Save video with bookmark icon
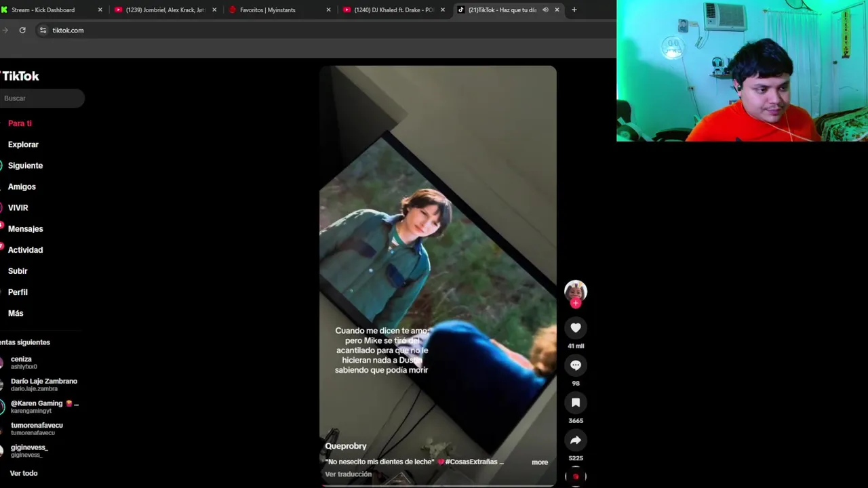This screenshot has height=488, width=868. coord(576,403)
